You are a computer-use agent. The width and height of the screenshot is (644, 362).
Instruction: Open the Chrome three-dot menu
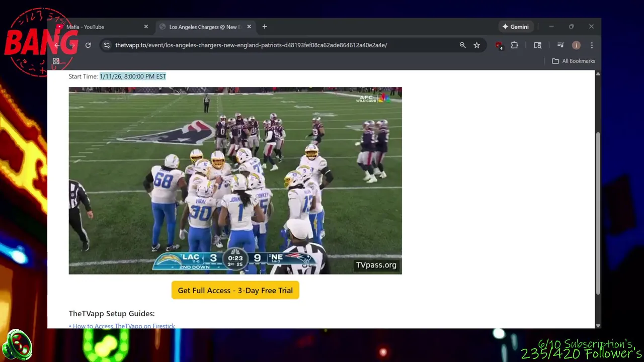(592, 45)
